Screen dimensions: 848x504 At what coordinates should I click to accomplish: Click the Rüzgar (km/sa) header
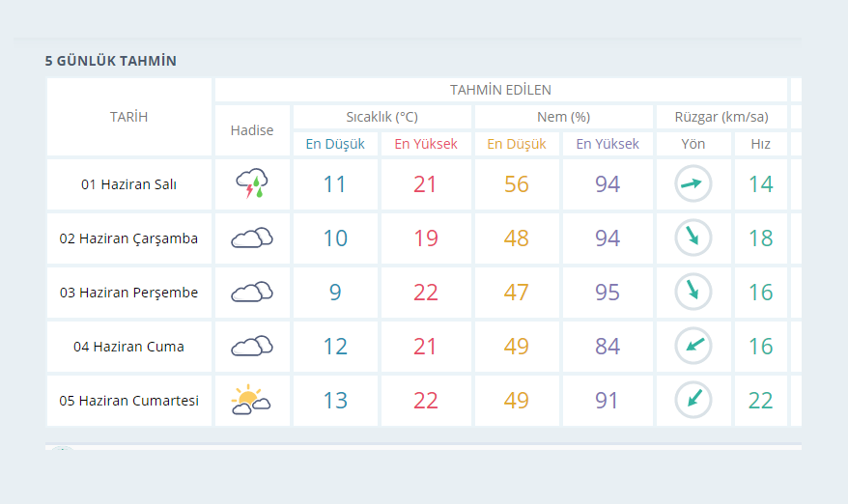721,117
